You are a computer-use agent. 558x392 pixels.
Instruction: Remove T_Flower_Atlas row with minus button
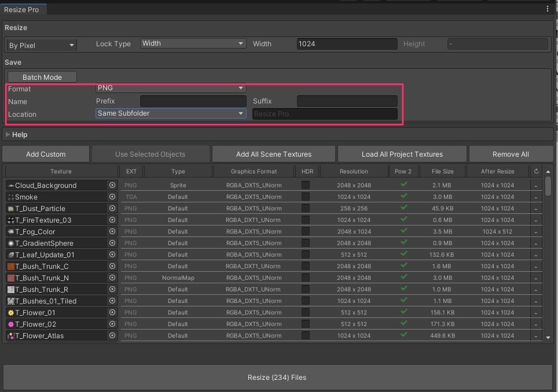click(x=536, y=335)
